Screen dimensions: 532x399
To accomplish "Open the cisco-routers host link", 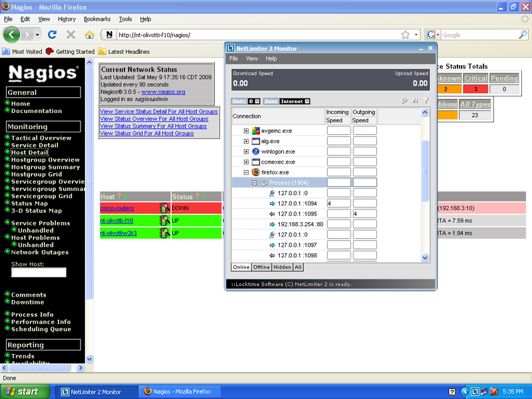I will coord(117,208).
